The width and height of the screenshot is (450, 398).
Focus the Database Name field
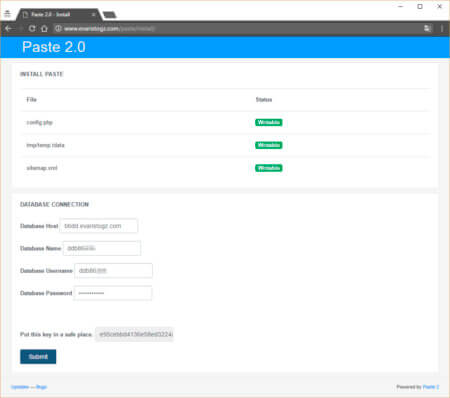[102, 248]
